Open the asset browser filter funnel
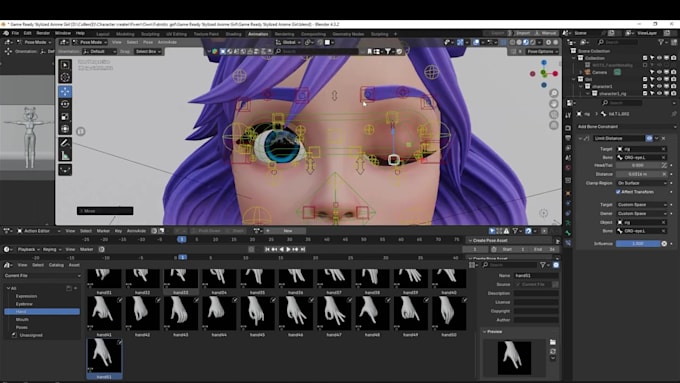 coord(543,265)
